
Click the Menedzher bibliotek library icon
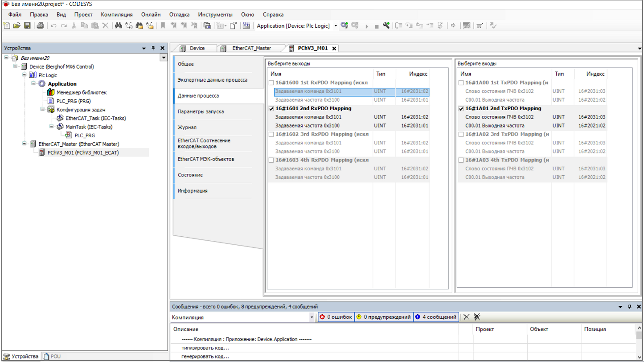51,92
